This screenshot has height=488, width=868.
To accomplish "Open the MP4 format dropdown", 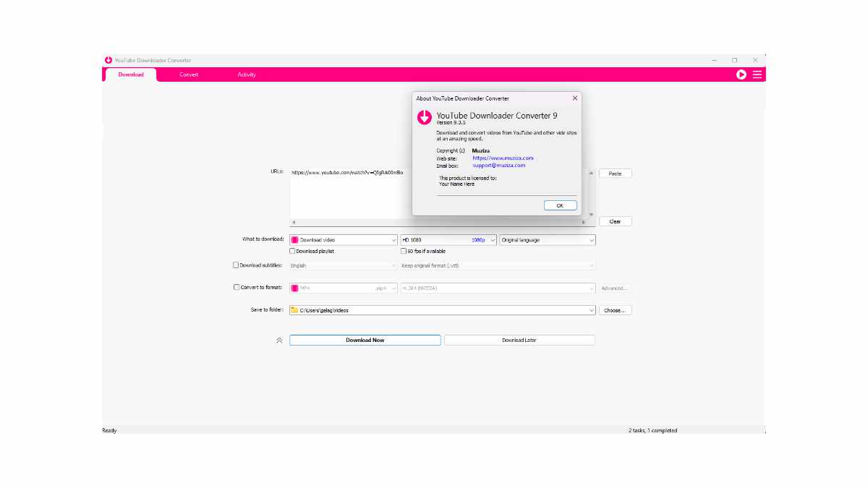I will tap(344, 288).
